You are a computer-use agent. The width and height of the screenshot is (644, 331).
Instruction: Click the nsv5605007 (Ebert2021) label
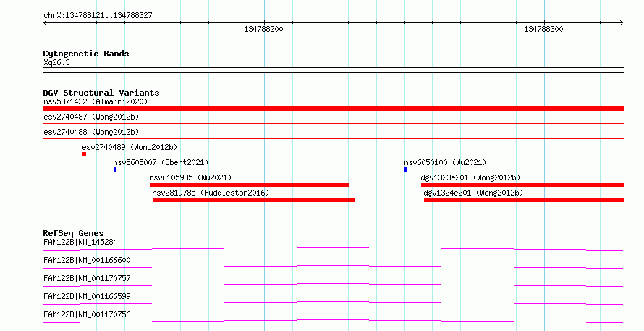pyautogui.click(x=161, y=162)
